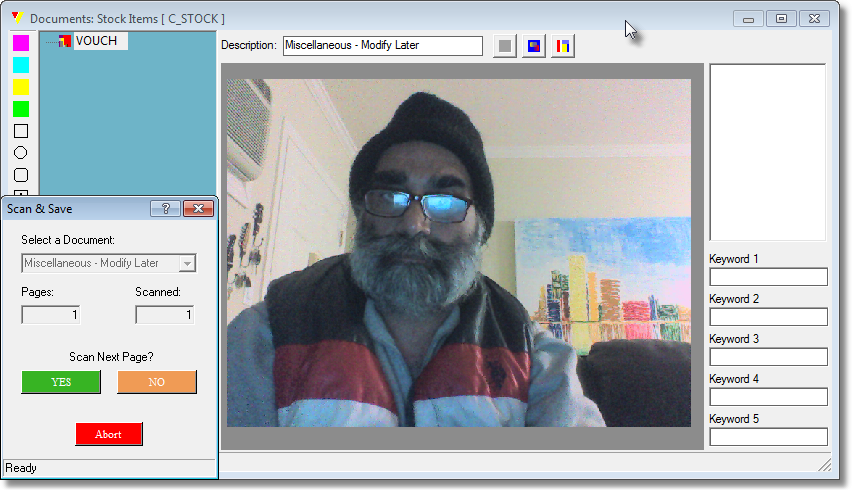Image resolution: width=852 pixels, height=492 pixels.
Task: Maximize the Documents window
Action: tap(781, 19)
